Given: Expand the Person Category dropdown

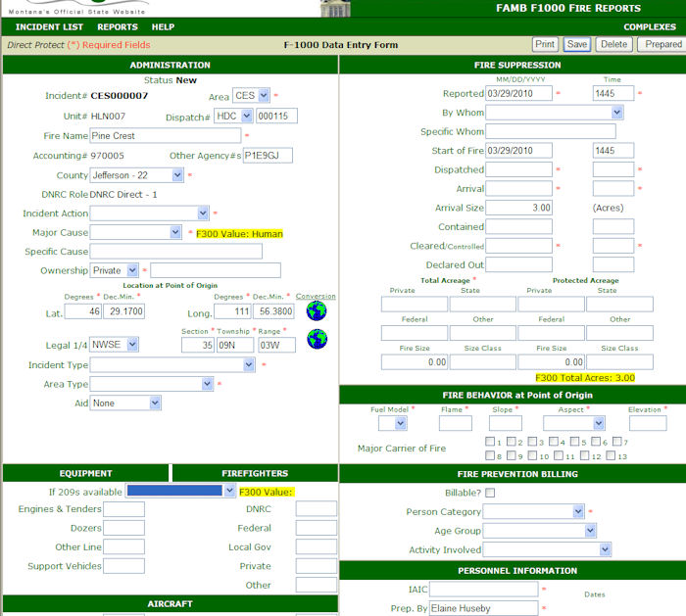Looking at the screenshot, I should click(x=533, y=511).
